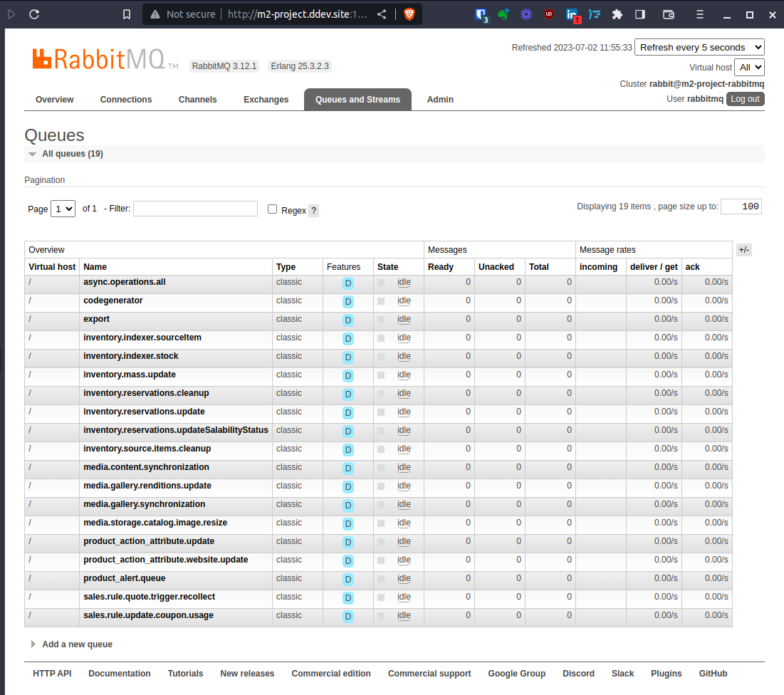Switch to the Channels tab
Screen dimensions: 784x695
pyautogui.click(x=197, y=100)
